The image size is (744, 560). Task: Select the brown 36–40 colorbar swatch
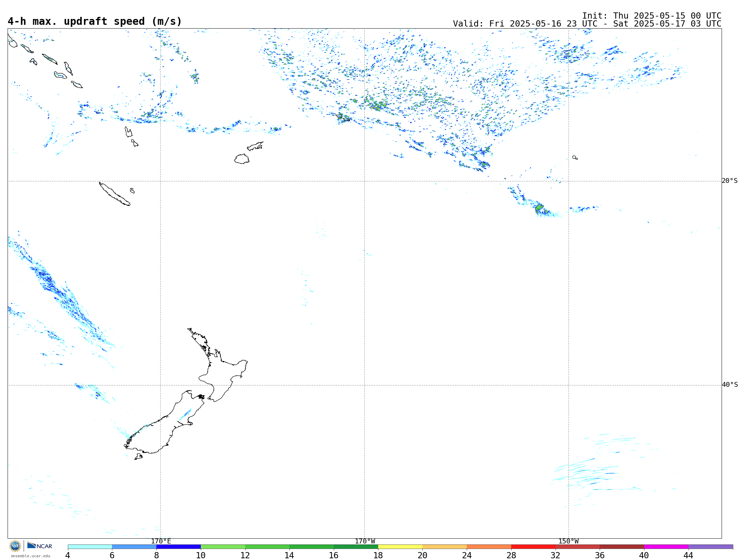tap(622, 547)
